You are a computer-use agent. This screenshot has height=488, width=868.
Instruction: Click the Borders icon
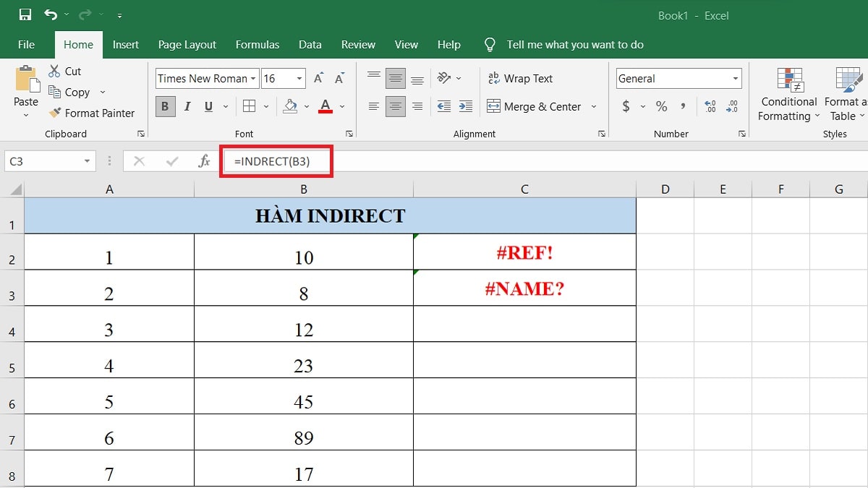click(250, 106)
